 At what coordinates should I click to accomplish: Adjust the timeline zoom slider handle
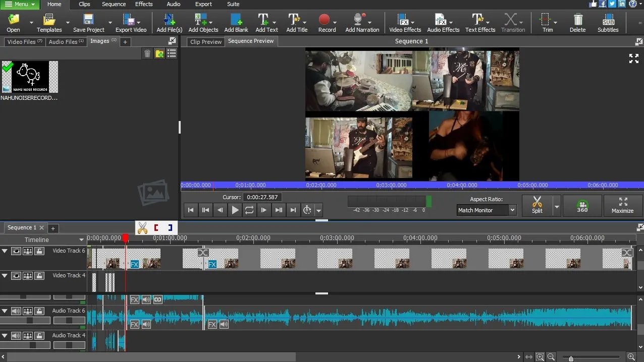(x=571, y=358)
